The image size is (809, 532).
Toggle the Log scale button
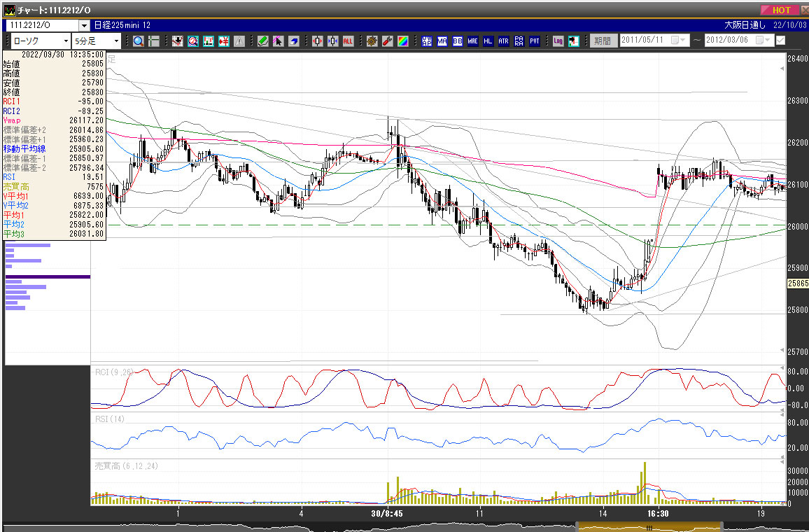click(558, 41)
